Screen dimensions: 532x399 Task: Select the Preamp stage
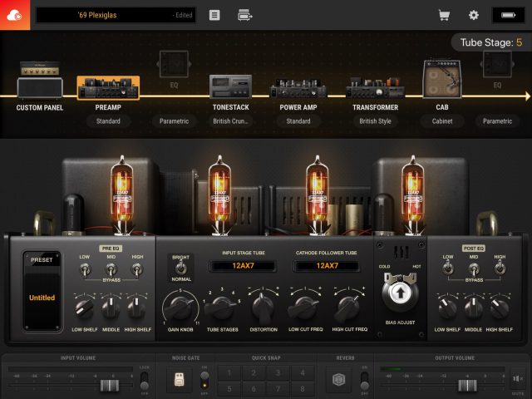click(108, 88)
